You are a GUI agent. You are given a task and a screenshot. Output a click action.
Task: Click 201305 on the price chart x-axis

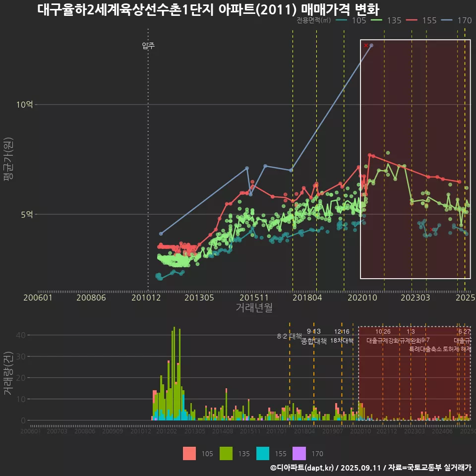pos(199,297)
